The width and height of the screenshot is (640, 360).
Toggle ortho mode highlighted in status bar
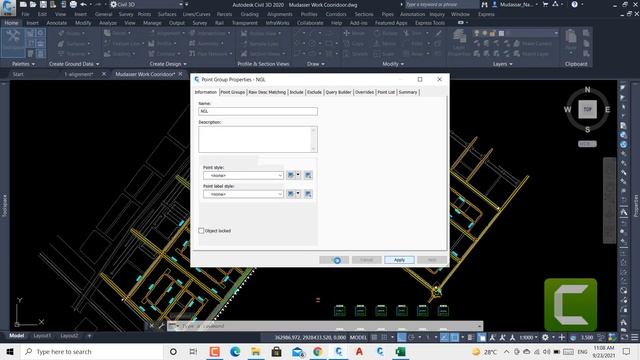tap(402, 338)
